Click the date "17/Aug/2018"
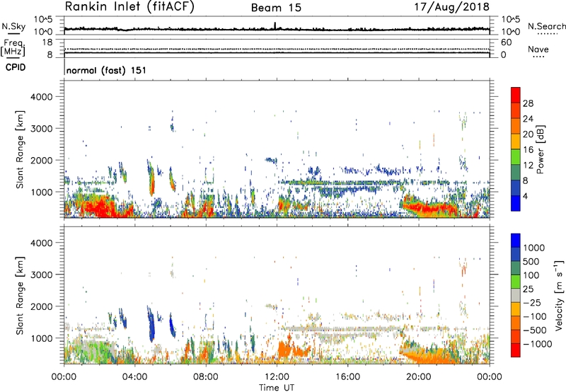Image resolution: width=566 pixels, height=392 pixels. pos(451,7)
